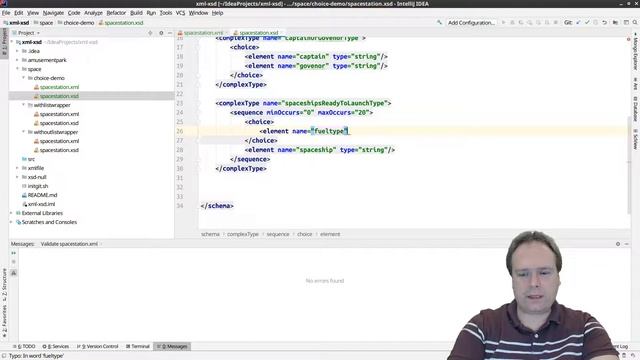Click sequence in editor breadcrumbs

278,234
